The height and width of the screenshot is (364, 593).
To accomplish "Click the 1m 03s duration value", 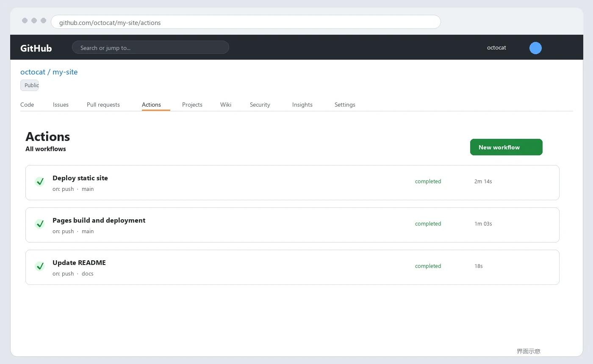I will (483, 224).
